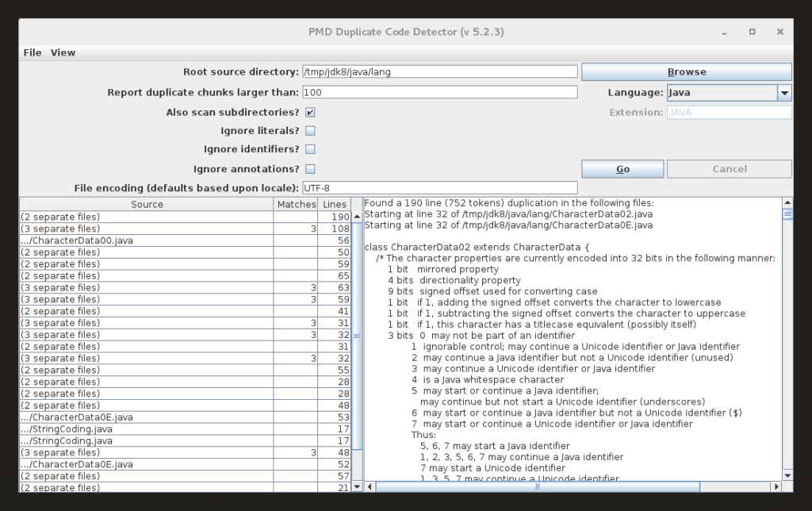Viewport: 812px width, 511px height.
Task: Open the View menu
Action: [62, 52]
